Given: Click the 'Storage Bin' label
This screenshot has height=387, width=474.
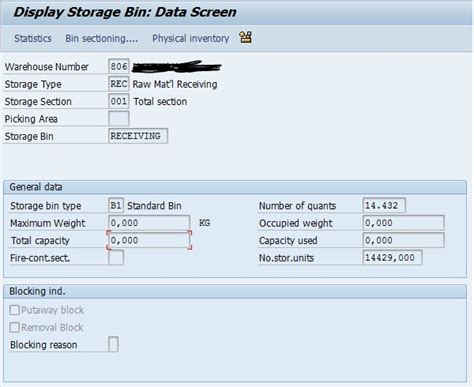Looking at the screenshot, I should pyautogui.click(x=29, y=136).
